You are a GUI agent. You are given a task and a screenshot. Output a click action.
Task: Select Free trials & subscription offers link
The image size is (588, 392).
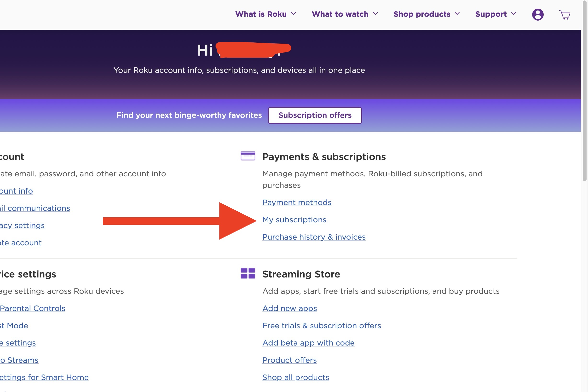(x=322, y=325)
